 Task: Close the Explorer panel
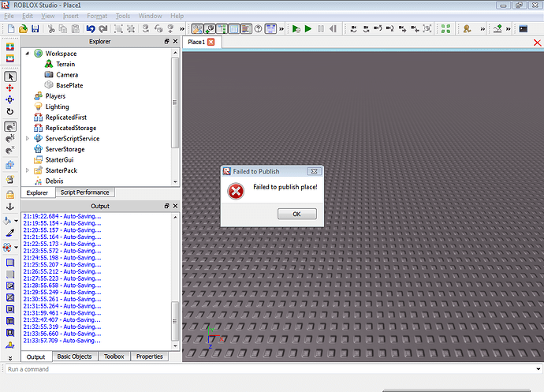coord(176,41)
